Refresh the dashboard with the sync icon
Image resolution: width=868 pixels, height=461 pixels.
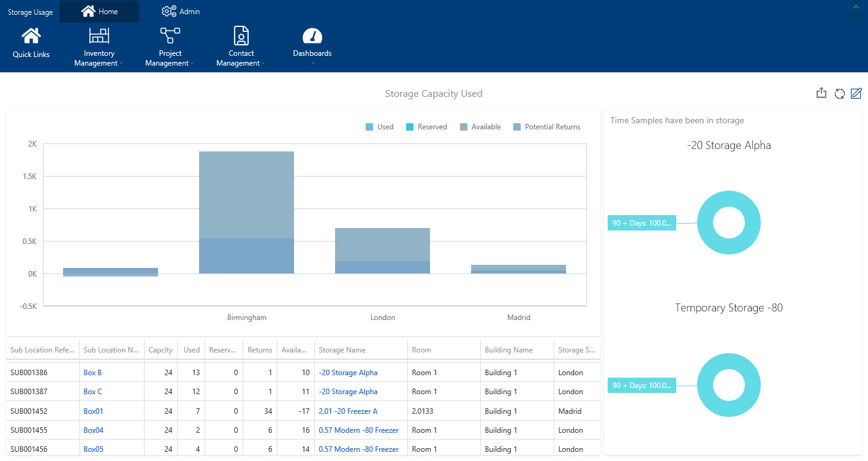[839, 93]
